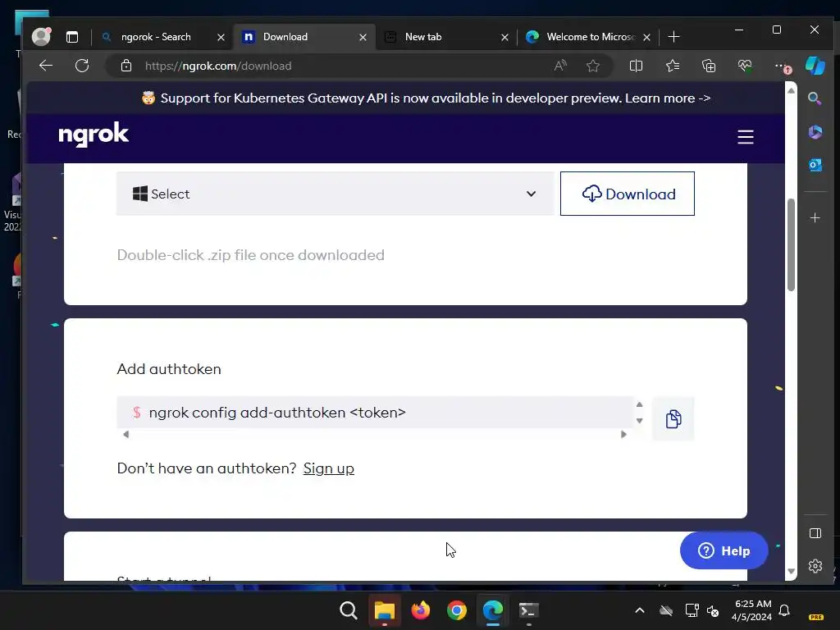Open the tab actions menu icon
This screenshot has height=630, width=840.
pos(72,36)
